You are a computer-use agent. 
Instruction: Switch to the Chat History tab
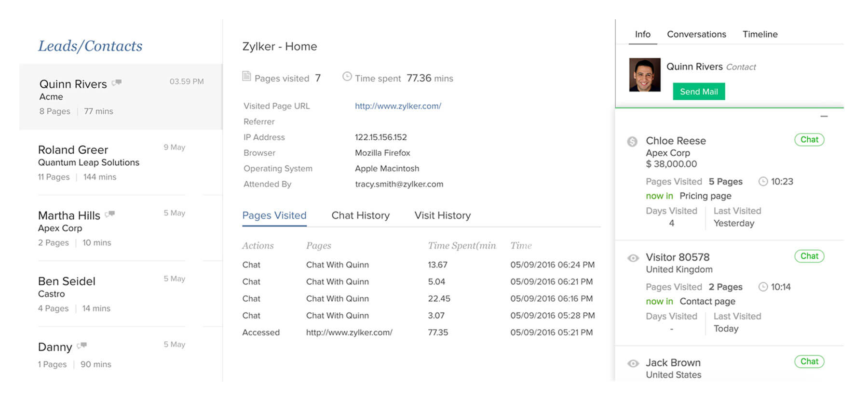coord(360,215)
